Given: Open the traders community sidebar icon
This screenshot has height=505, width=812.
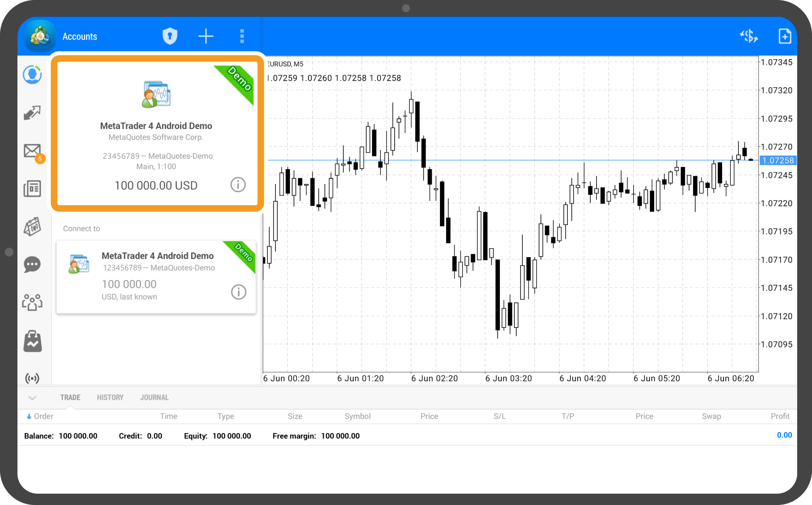Looking at the screenshot, I should [x=32, y=302].
